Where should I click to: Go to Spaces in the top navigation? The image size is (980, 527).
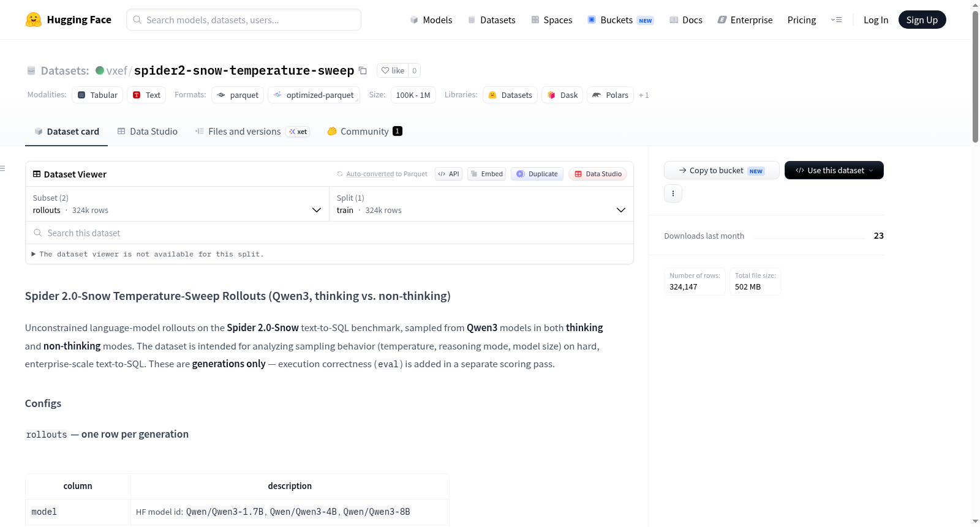pyautogui.click(x=552, y=20)
